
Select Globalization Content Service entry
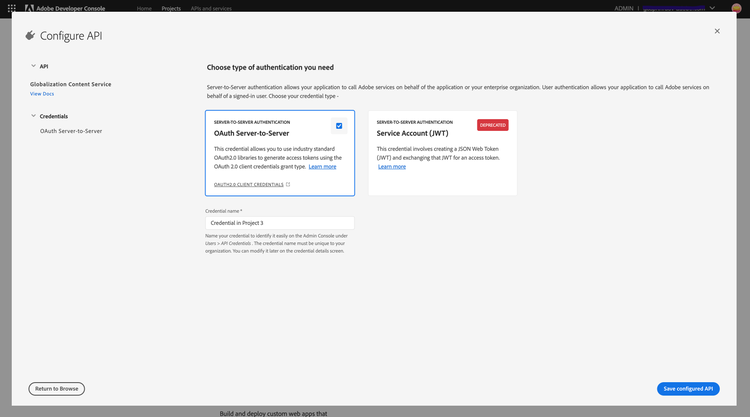pyautogui.click(x=70, y=84)
